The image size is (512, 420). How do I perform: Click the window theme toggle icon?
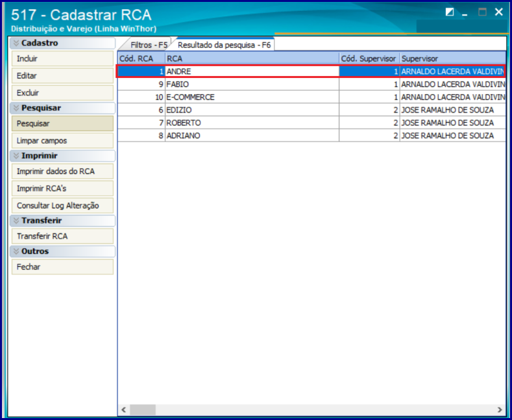(450, 12)
